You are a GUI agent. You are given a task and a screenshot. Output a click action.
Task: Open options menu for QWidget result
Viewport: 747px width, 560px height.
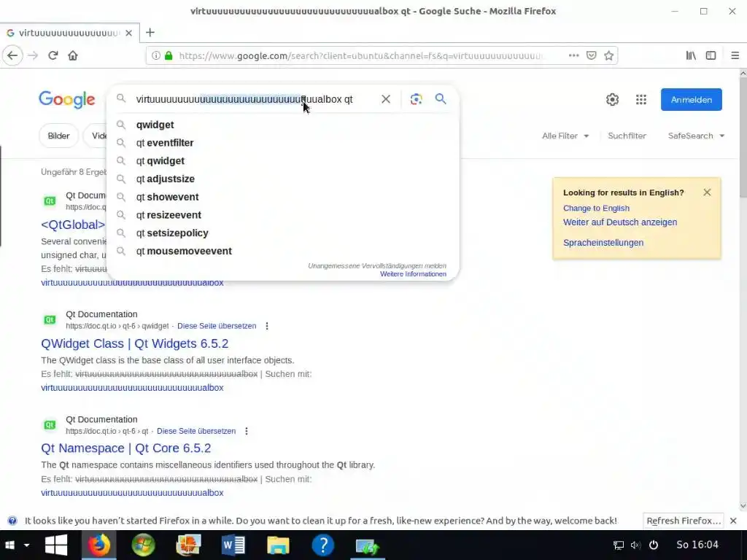tap(267, 326)
